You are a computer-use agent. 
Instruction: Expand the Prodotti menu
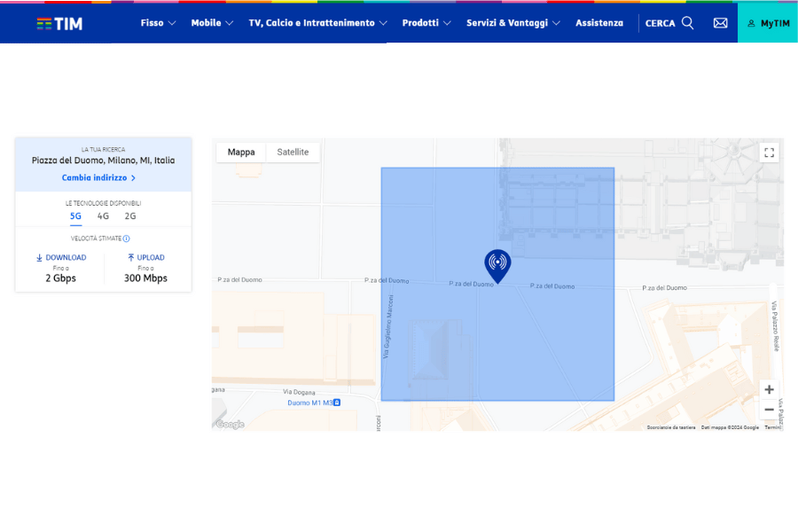pos(426,23)
